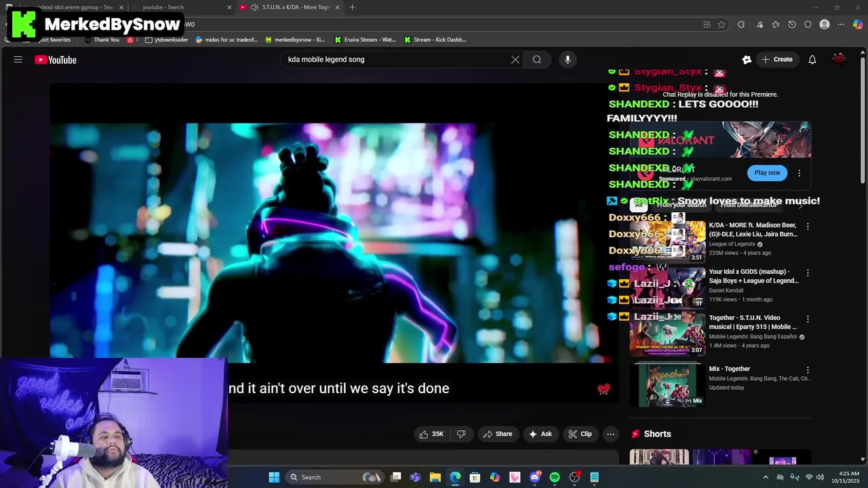
Task: Open the 'Stream - Kick Dashb...' bookmark
Action: [435, 39]
